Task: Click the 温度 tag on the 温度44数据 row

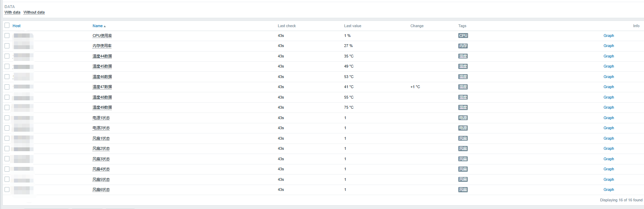Action: [x=463, y=56]
